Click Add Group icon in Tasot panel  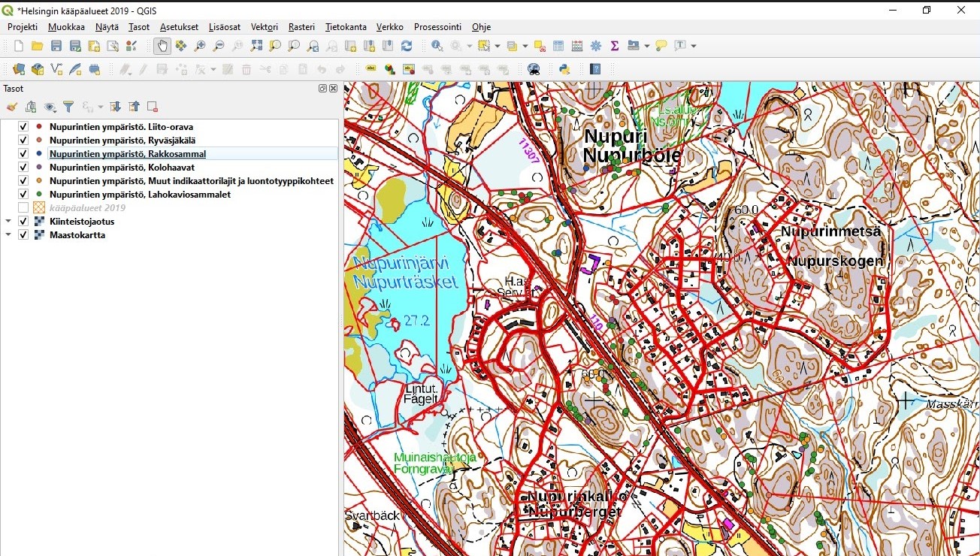[x=31, y=107]
